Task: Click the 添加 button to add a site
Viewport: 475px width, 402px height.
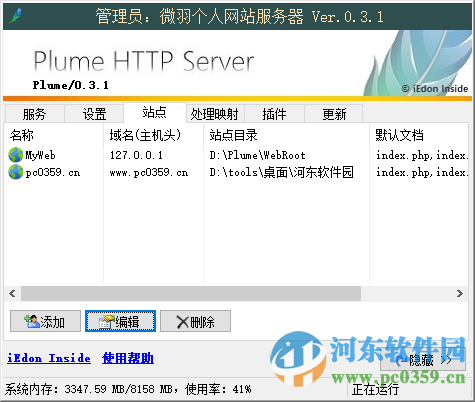Action: [x=45, y=321]
